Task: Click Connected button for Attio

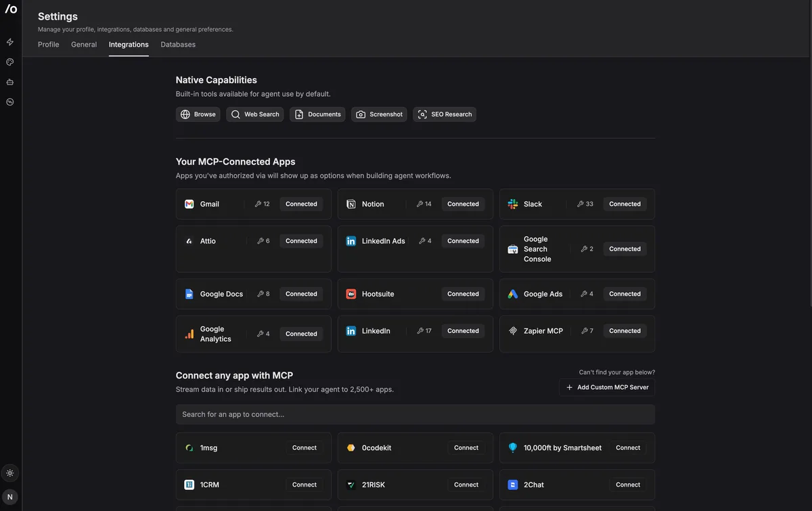Action: (x=301, y=241)
